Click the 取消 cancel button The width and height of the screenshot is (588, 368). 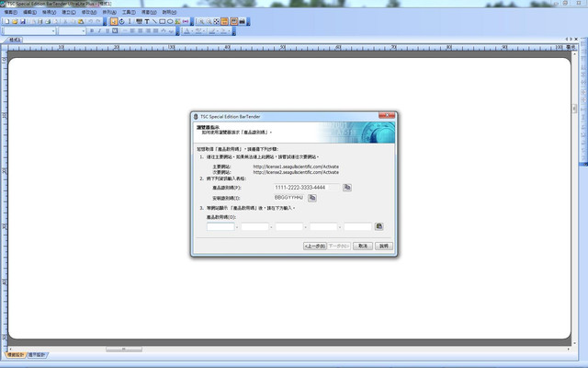[363, 246]
